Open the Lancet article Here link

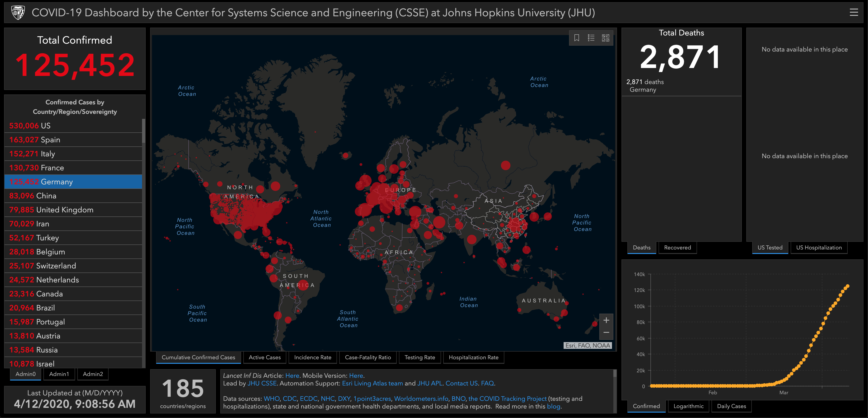tap(292, 376)
